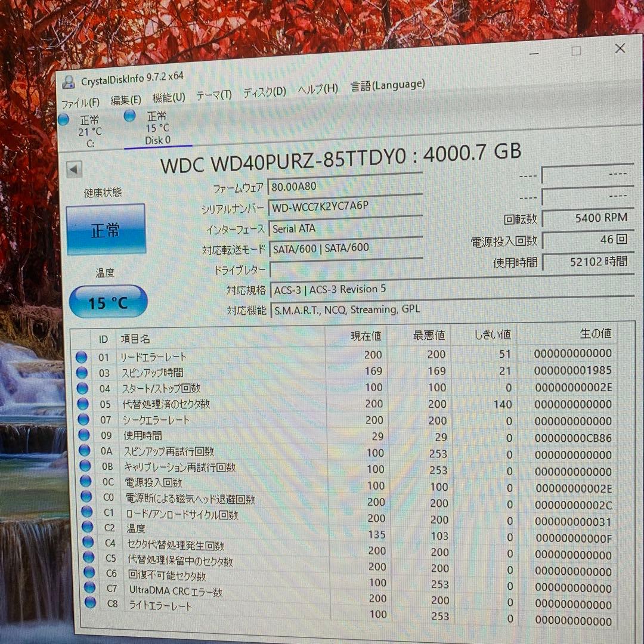Click the blue status orb for Disk 0
644x644 pixels.
coord(129,116)
